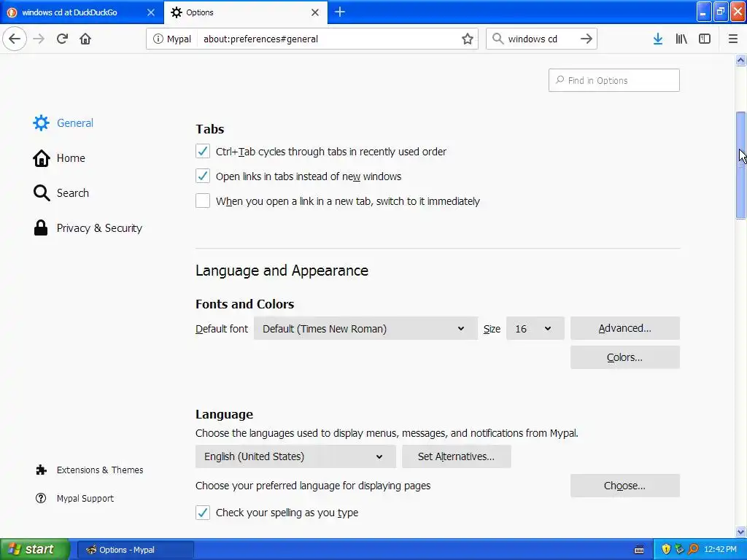Click the 12:42 PM clock
Viewport: 747px width, 560px height.
point(720,550)
